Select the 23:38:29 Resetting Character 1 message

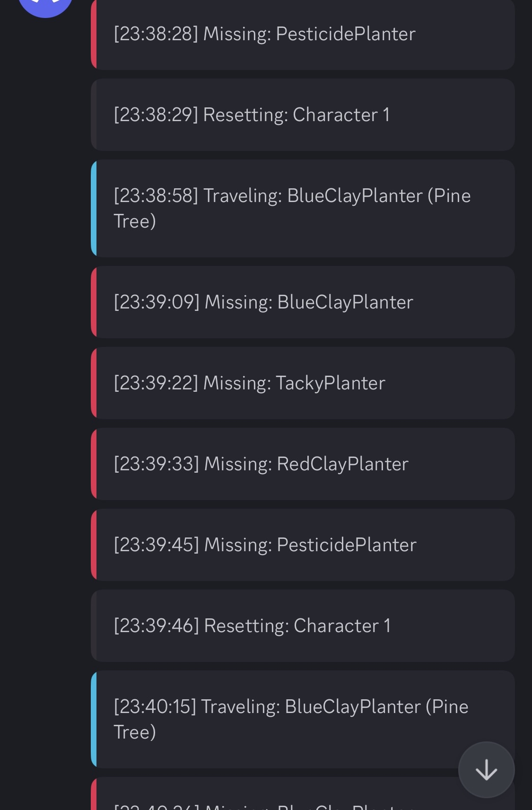(303, 115)
